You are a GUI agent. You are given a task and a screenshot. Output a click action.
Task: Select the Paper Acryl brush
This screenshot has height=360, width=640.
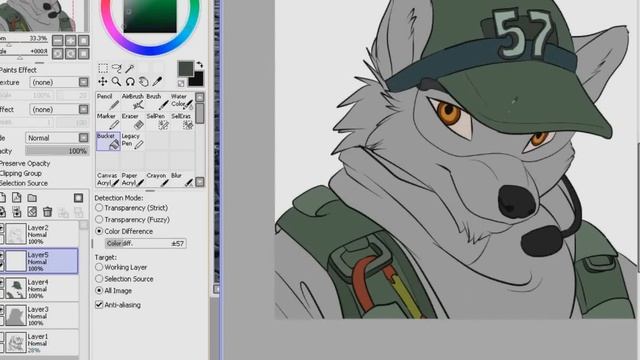(133, 180)
